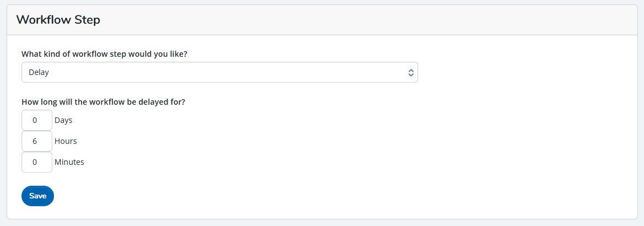Click the 'Days' label text
The image size is (644, 226).
click(x=63, y=120)
